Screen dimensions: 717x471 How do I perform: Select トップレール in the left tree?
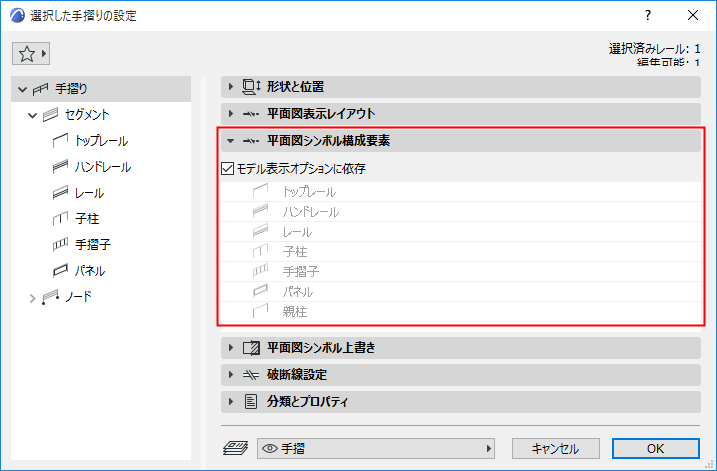click(101, 141)
